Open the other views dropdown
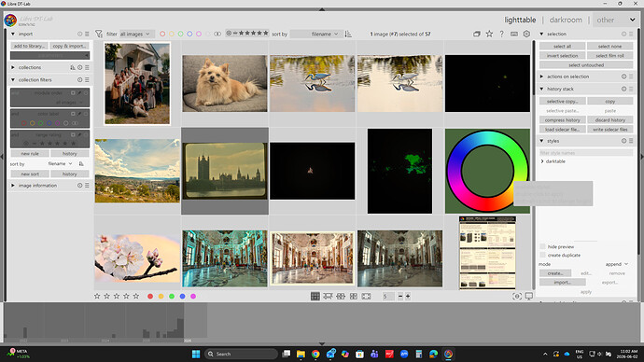 (615, 20)
